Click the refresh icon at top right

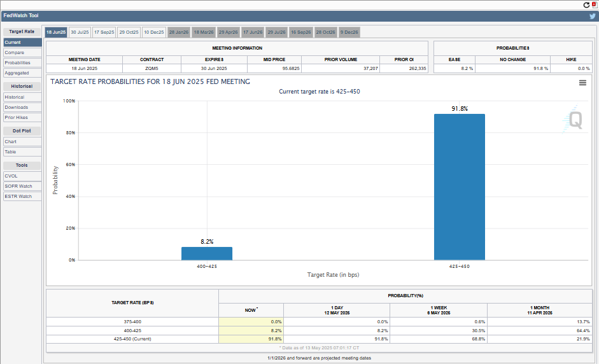click(586, 4)
